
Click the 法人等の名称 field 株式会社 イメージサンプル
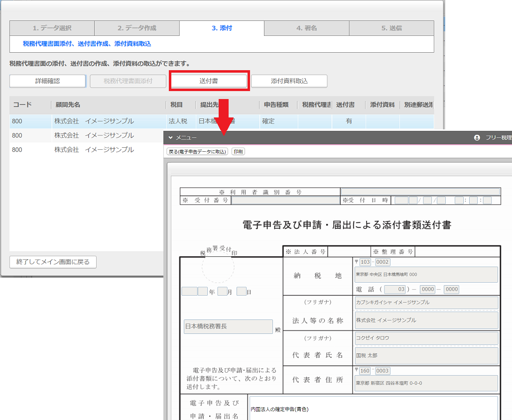426,320
